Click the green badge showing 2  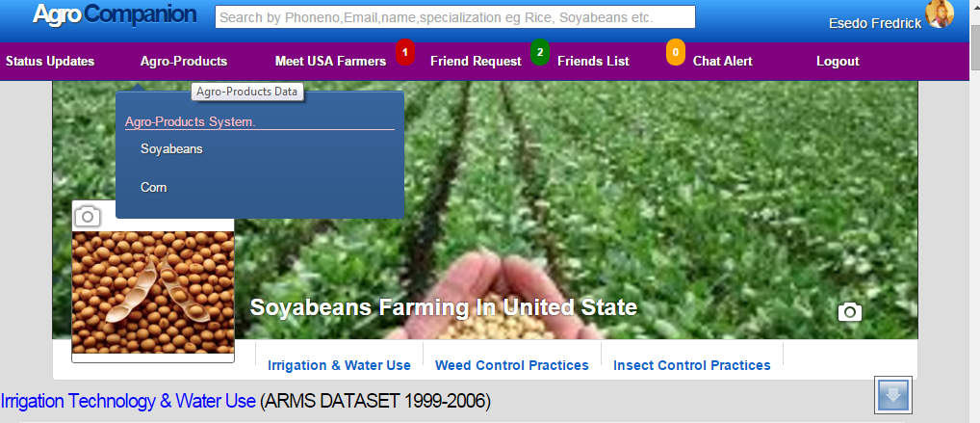point(540,52)
